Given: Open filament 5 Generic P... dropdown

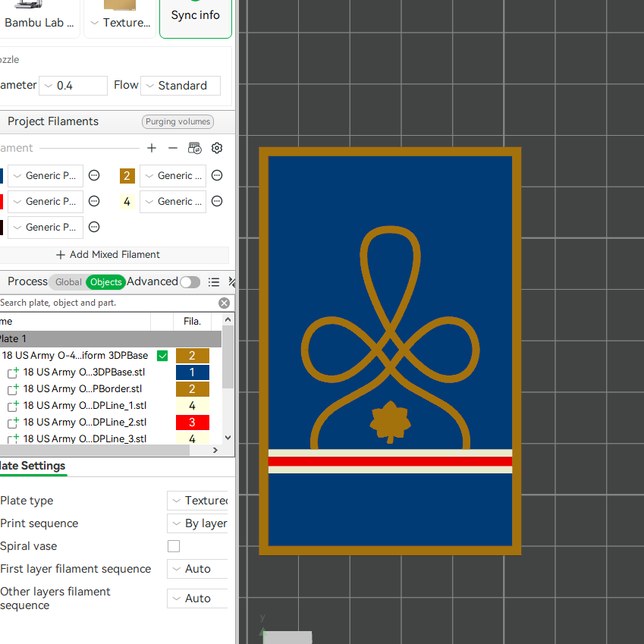Looking at the screenshot, I should point(46,228).
